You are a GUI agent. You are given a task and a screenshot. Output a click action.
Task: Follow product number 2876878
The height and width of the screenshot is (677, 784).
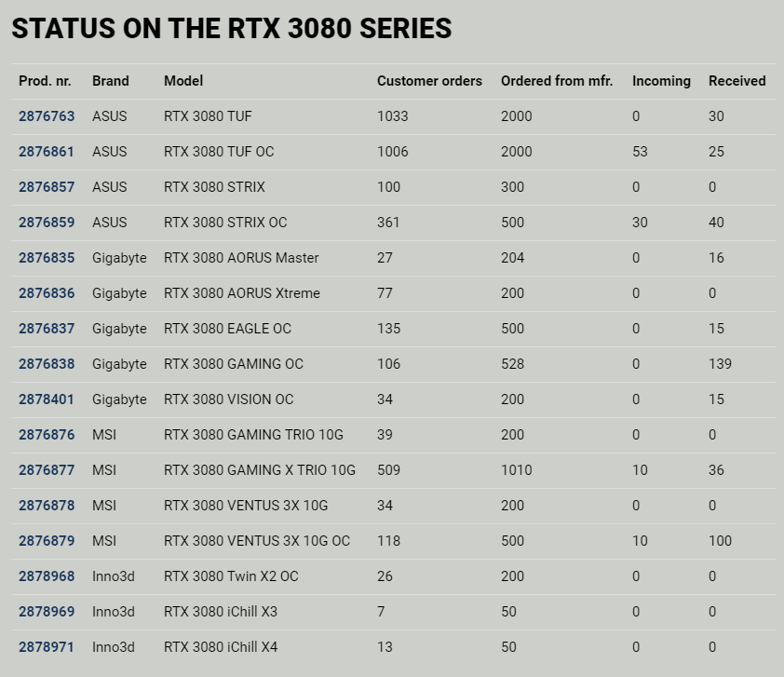point(47,506)
